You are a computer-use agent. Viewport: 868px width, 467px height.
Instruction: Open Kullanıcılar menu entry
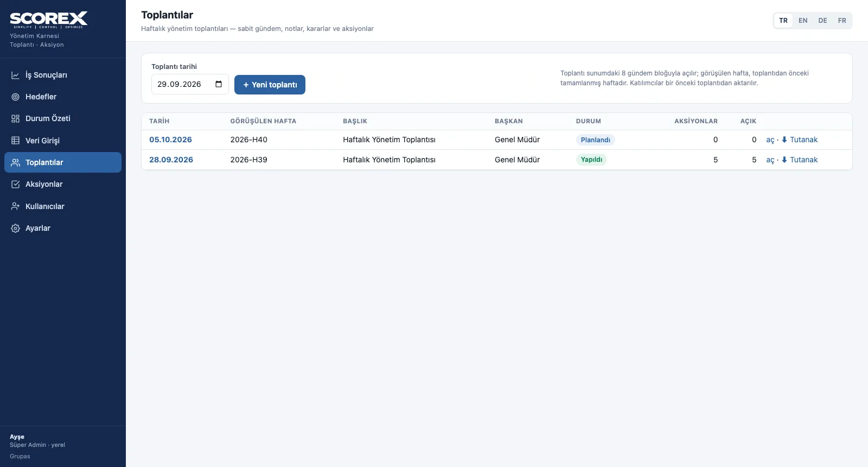(x=63, y=206)
